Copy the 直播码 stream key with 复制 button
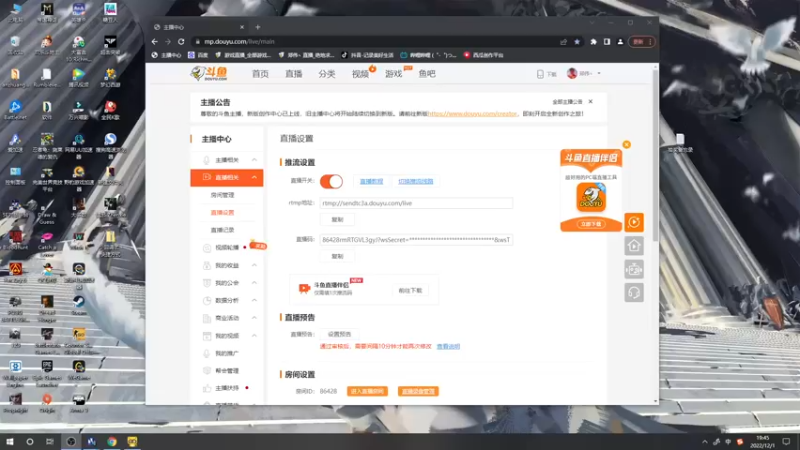The image size is (800, 450). 337,256
